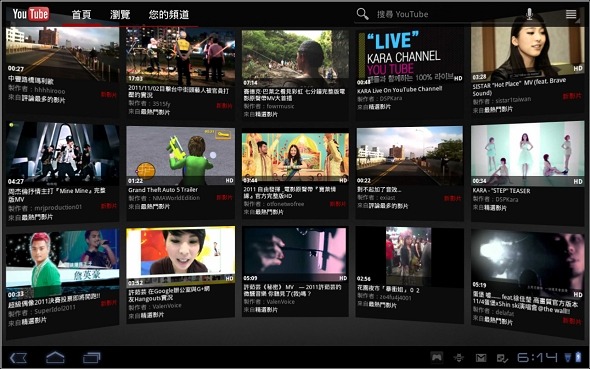Open the mail notification icon
Viewport: 590px width, 369px height.
[x=481, y=358]
